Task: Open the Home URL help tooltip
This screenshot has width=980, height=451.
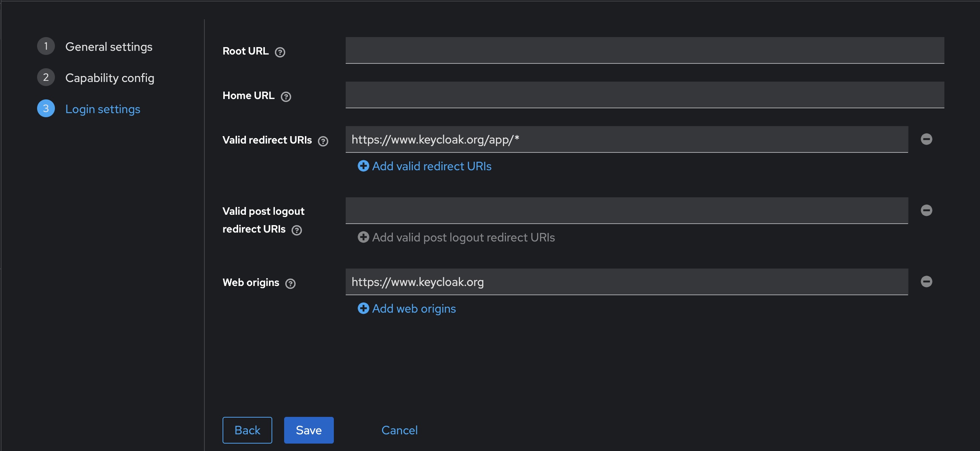Action: pyautogui.click(x=286, y=97)
